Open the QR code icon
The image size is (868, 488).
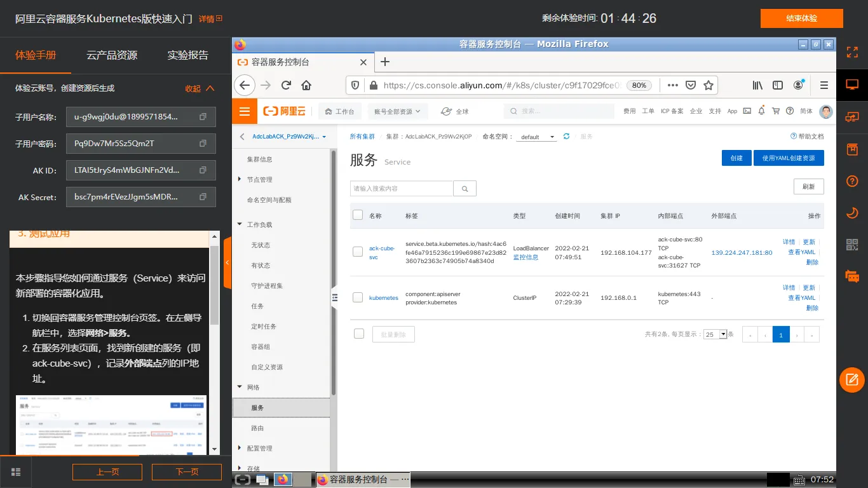point(852,245)
